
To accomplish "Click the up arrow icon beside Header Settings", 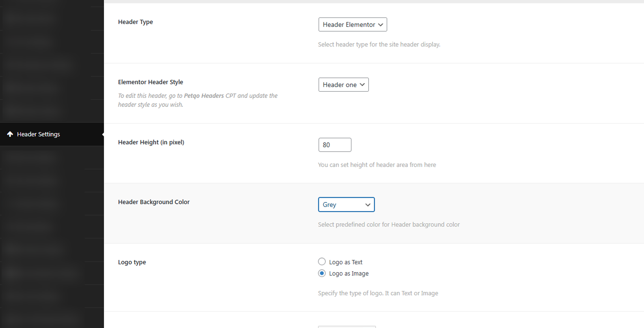I will [x=10, y=134].
